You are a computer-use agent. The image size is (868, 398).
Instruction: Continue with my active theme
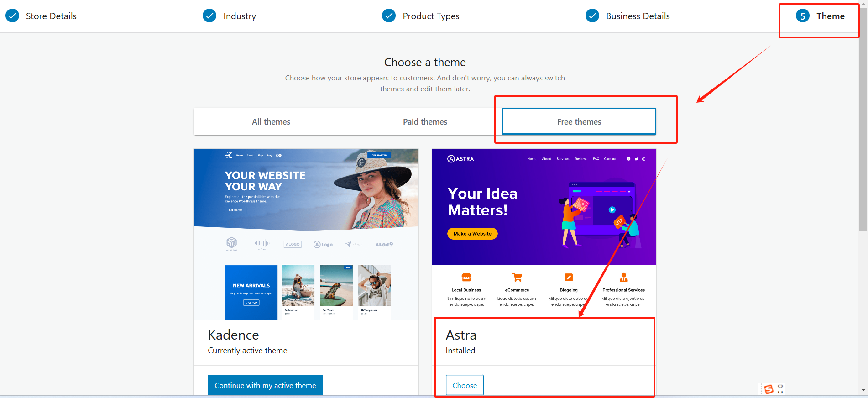[x=265, y=385]
